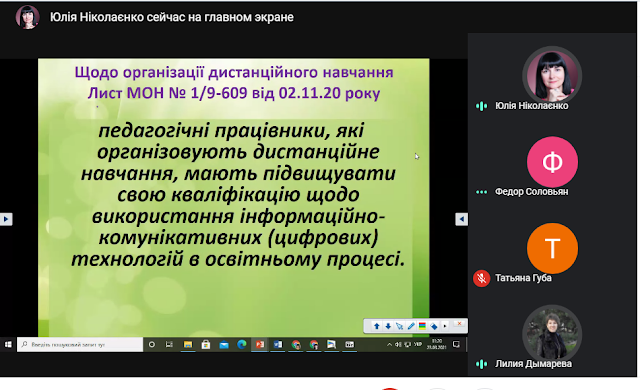Open the Windows notification center
Viewport: 640px width, 390px height.
[456, 345]
